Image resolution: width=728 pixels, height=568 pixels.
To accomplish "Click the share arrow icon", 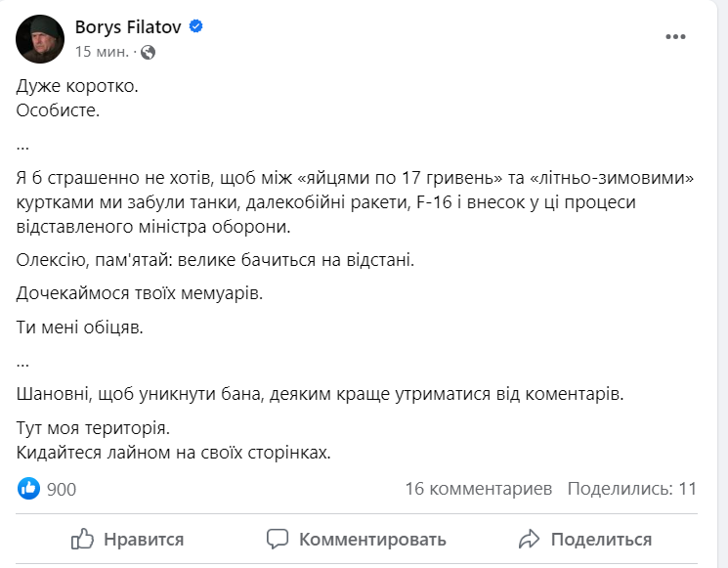I will [530, 539].
